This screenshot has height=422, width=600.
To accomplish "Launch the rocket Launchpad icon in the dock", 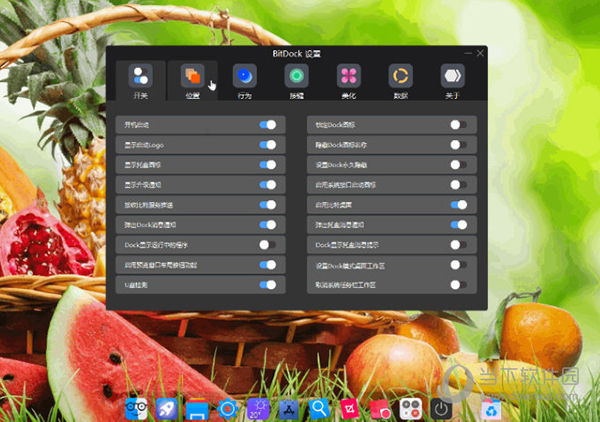I will [x=166, y=408].
